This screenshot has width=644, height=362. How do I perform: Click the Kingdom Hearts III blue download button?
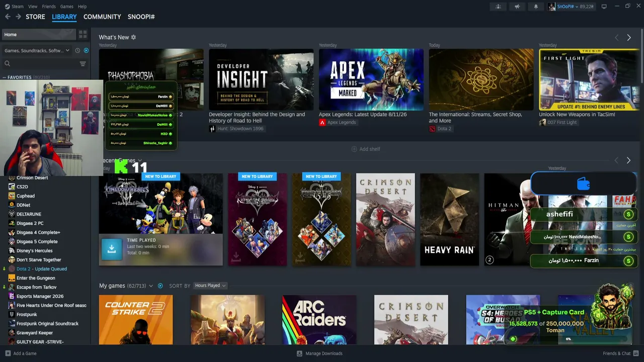pyautogui.click(x=112, y=249)
